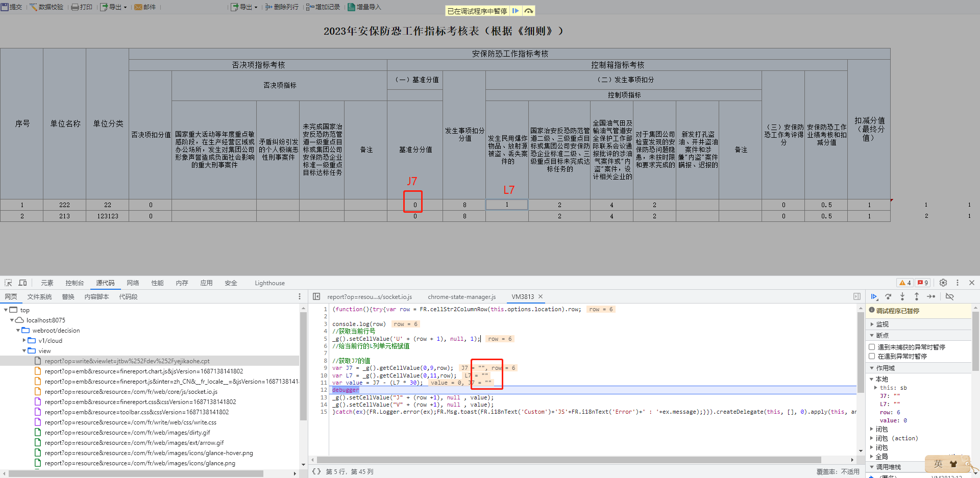Toggle the device toolbar icon
The width and height of the screenshot is (980, 478).
click(x=22, y=283)
